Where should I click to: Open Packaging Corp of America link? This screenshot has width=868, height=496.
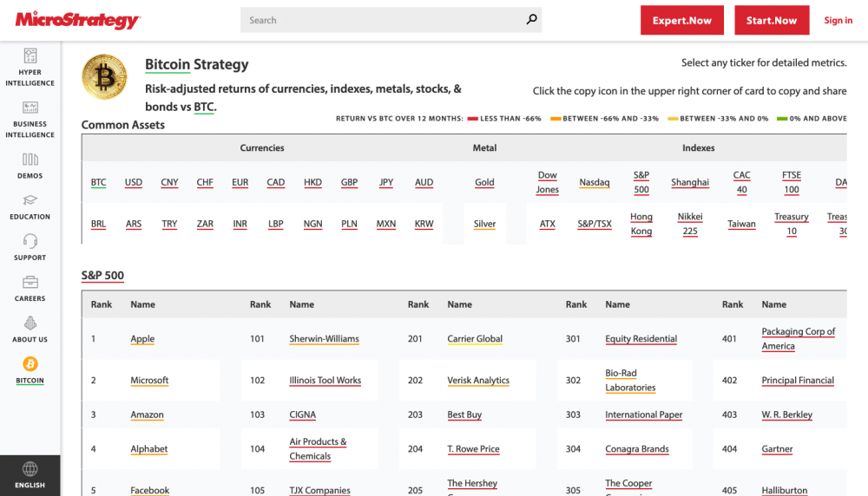[799, 339]
